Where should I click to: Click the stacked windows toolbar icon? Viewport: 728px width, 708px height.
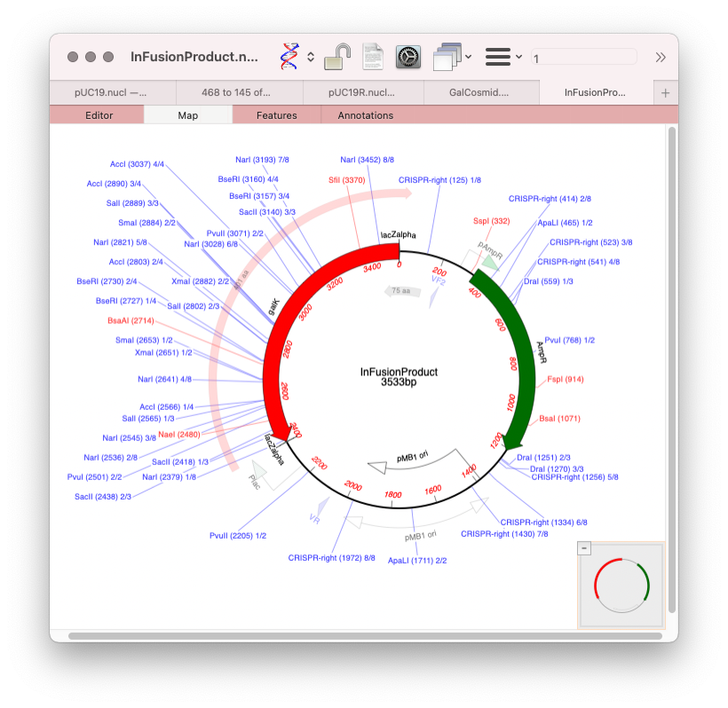446,55
